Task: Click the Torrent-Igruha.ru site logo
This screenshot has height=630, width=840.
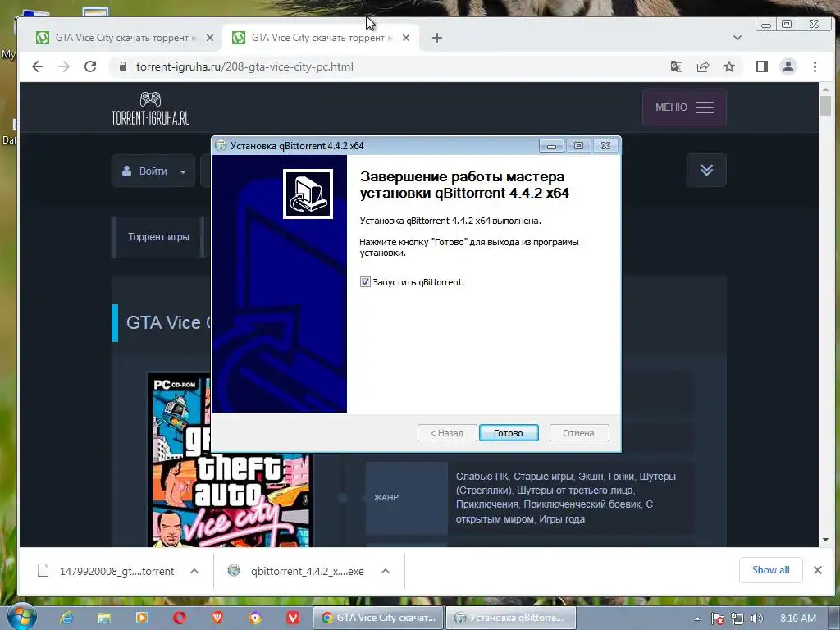Action: pyautogui.click(x=151, y=107)
